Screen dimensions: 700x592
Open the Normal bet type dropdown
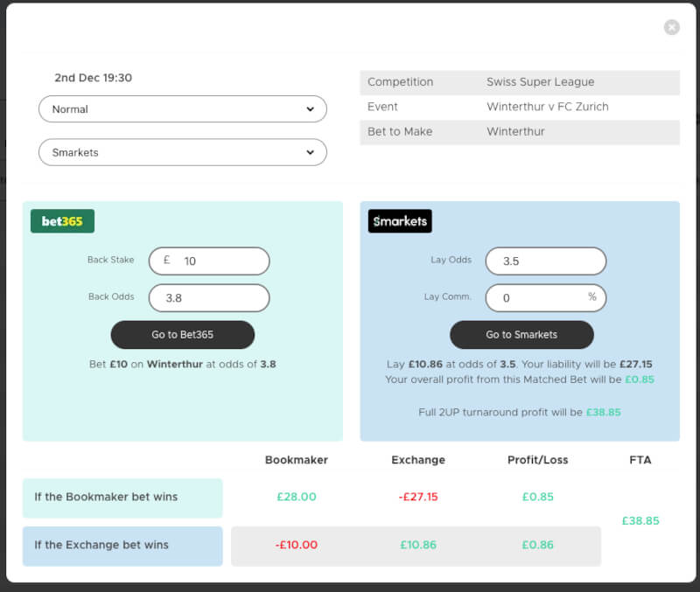183,108
